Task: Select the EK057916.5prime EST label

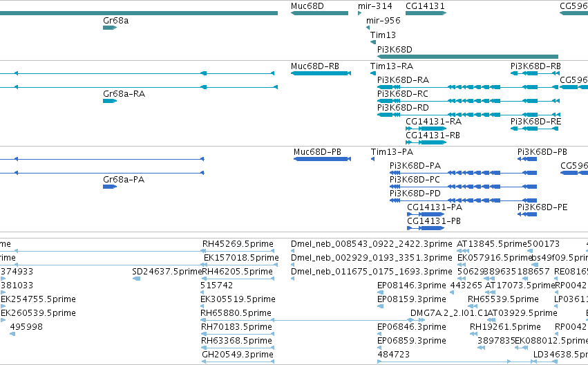Action: pyautogui.click(x=495, y=258)
